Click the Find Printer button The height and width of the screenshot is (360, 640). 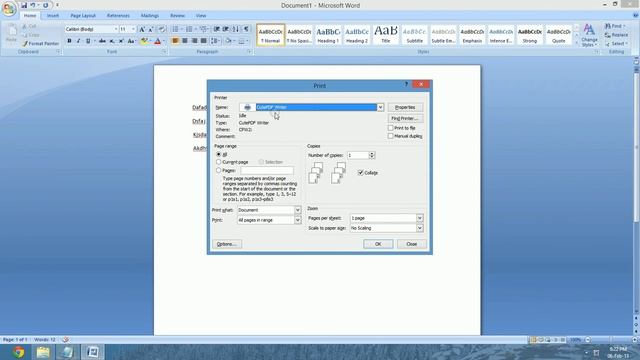[405, 118]
